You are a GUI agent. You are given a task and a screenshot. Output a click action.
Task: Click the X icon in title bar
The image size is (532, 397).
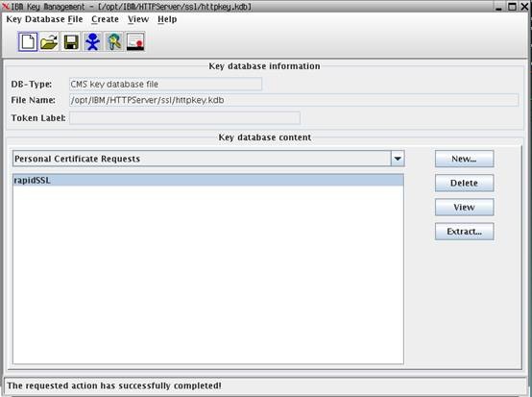pos(5,7)
